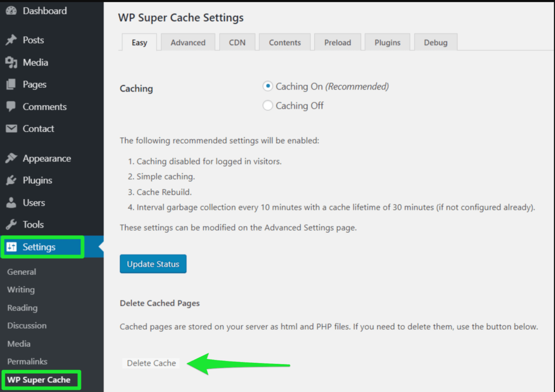Click the Posts pushpin icon
Screen dimensions: 555x392
pos(11,40)
